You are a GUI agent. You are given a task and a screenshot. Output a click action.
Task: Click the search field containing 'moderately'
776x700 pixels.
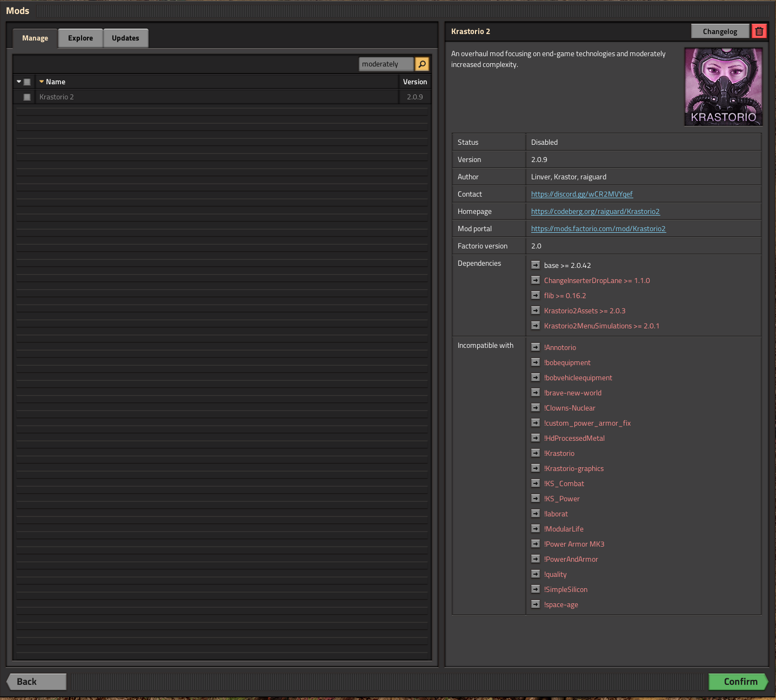coord(386,64)
